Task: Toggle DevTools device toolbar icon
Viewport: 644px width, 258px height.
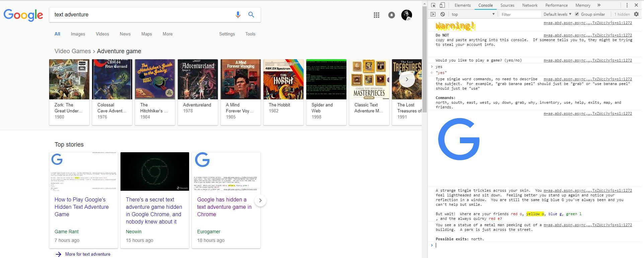Action: click(x=442, y=5)
